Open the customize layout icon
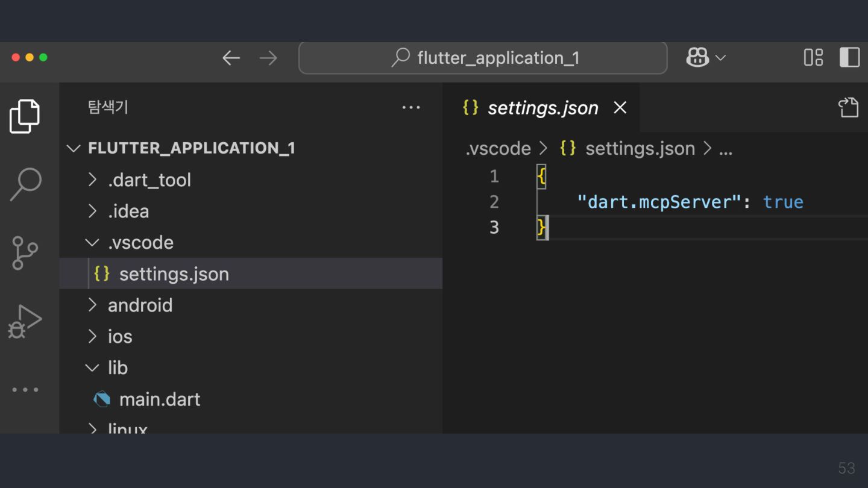Image resolution: width=868 pixels, height=488 pixels. 813,57
